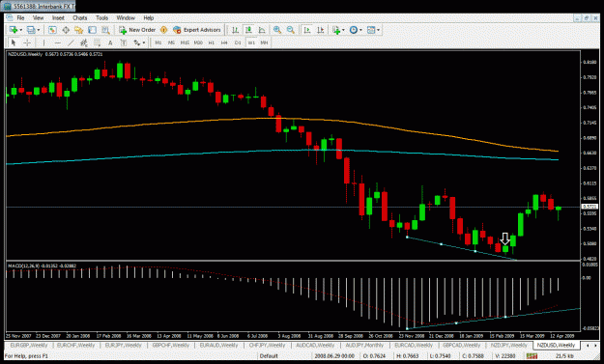Screen dimensions: 604x364
Task: Expand the Indicators dropdown arrow
Action: click(343, 30)
